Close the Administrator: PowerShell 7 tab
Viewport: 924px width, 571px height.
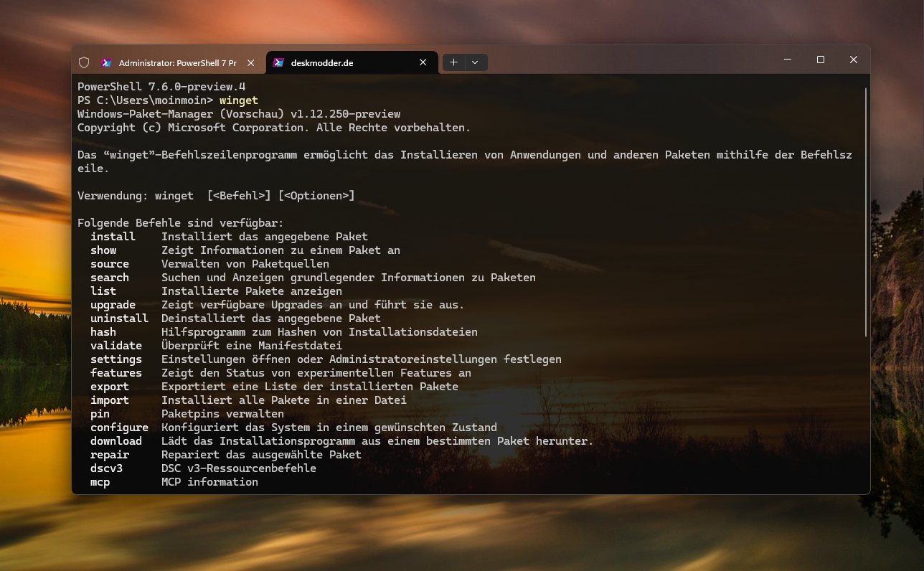coord(251,62)
